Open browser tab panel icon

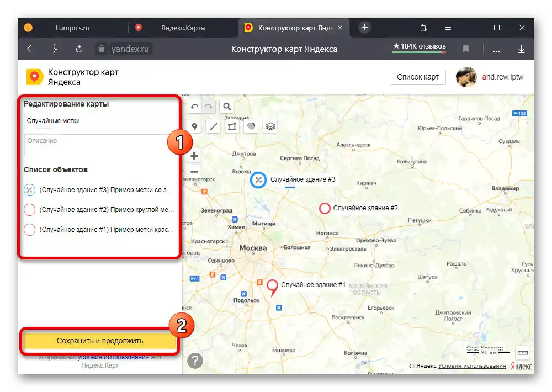(x=424, y=28)
